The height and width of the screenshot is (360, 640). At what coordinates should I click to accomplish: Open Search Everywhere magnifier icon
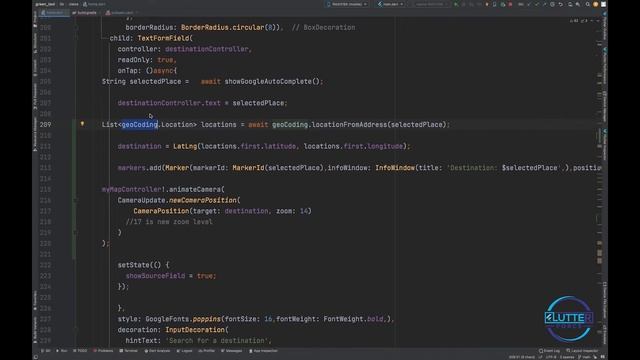click(x=588, y=4)
